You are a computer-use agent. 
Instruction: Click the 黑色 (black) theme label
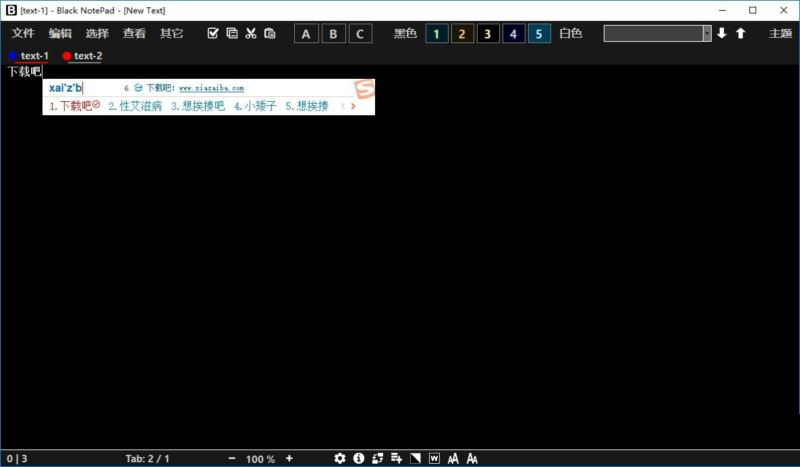405,34
